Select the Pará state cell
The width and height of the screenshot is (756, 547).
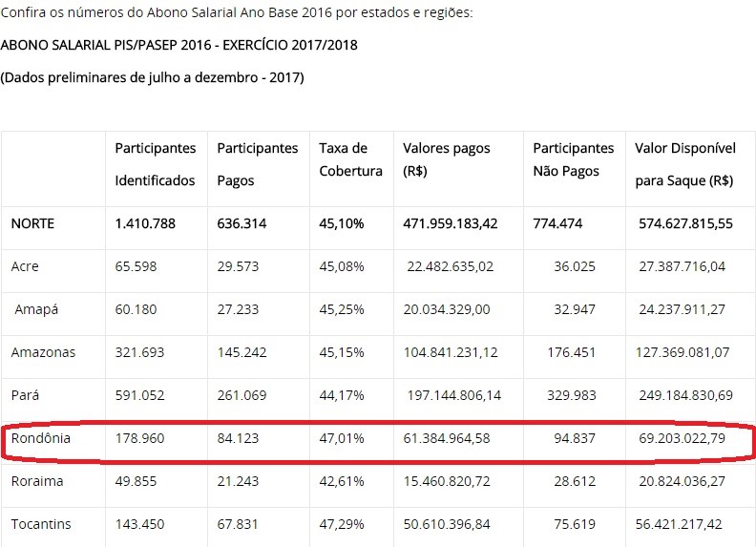(26, 394)
